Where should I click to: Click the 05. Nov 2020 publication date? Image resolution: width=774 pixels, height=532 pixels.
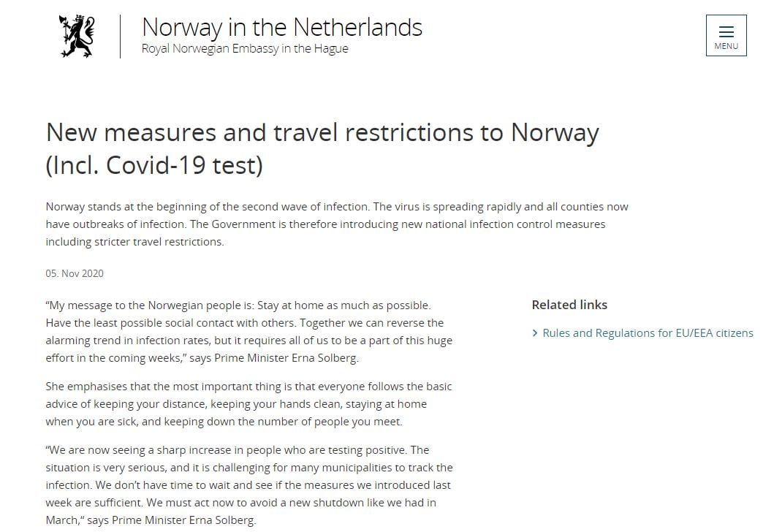pos(75,273)
